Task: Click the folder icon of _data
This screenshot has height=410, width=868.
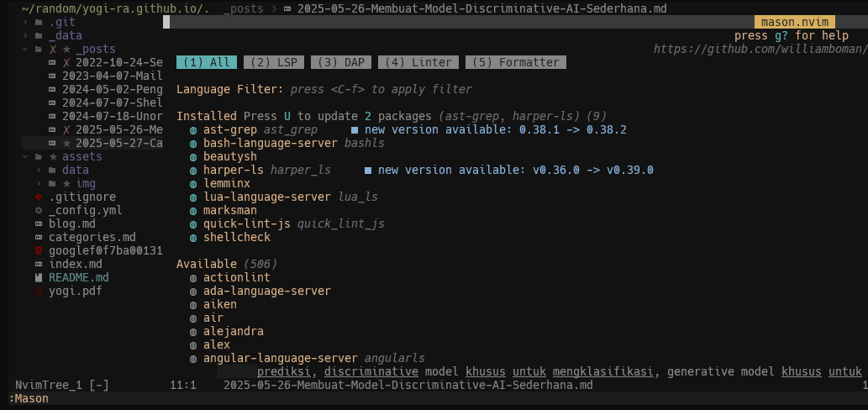Action: (x=39, y=36)
